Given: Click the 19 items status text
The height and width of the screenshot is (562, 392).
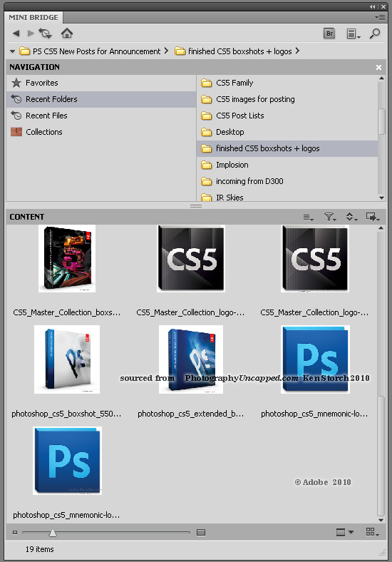Looking at the screenshot, I should tap(39, 549).
